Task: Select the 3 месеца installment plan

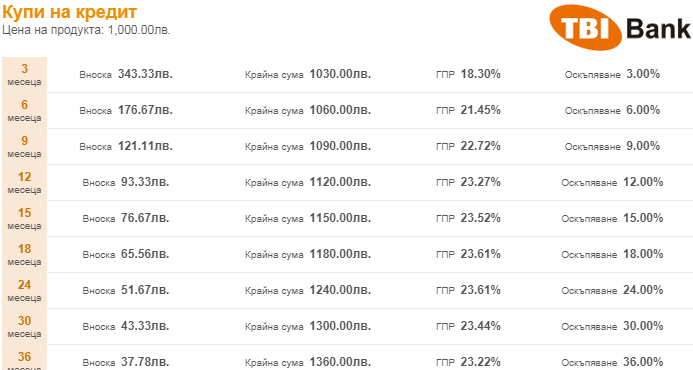Action: point(24,75)
